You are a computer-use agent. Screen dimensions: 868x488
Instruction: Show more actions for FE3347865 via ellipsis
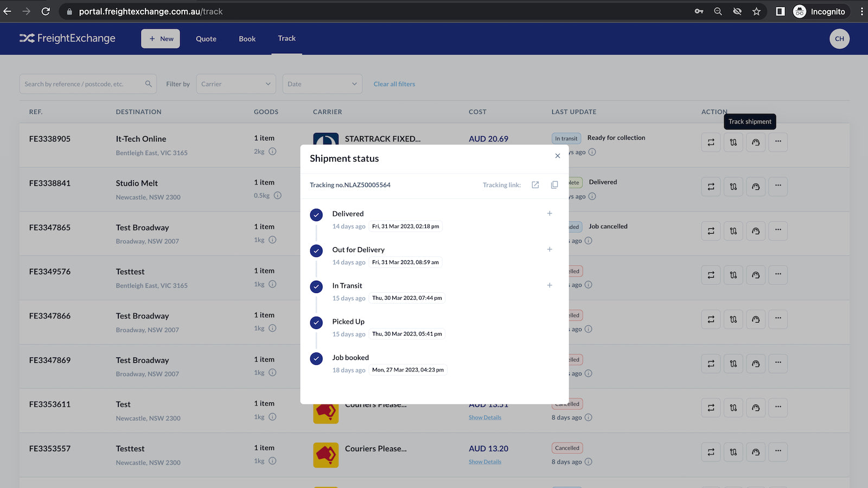tap(778, 230)
